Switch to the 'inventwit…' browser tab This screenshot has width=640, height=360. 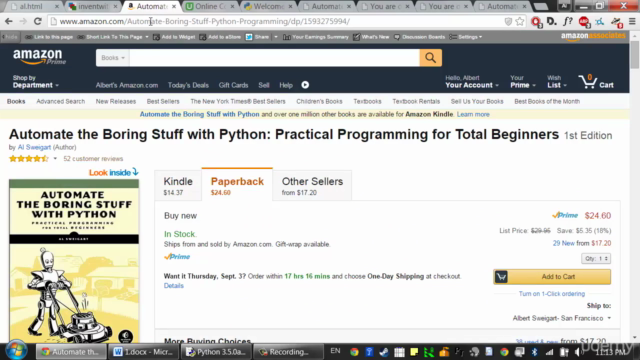point(93,7)
